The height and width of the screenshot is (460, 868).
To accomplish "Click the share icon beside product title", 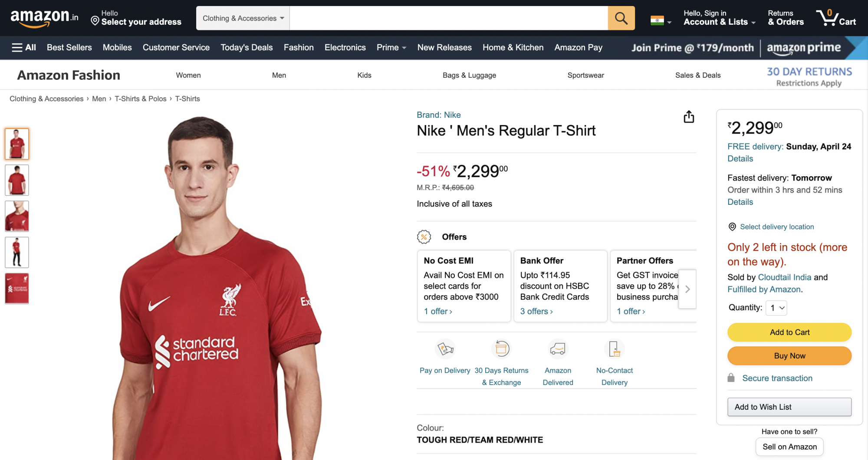I will click(689, 117).
